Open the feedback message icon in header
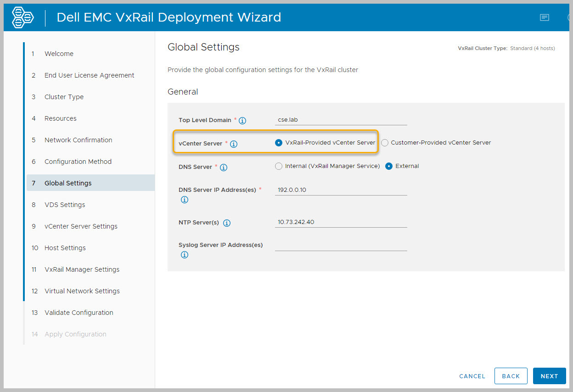Viewport: 573px width, 392px height. tap(545, 17)
